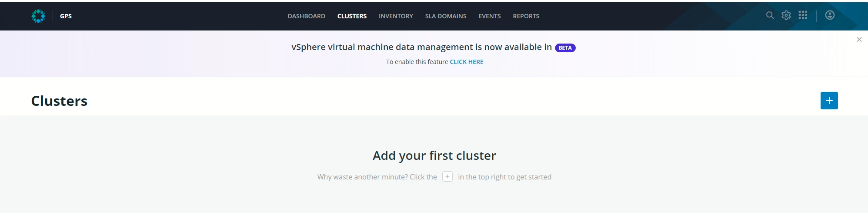
Task: Click the Rubrik snowflake logo
Action: 38,16
